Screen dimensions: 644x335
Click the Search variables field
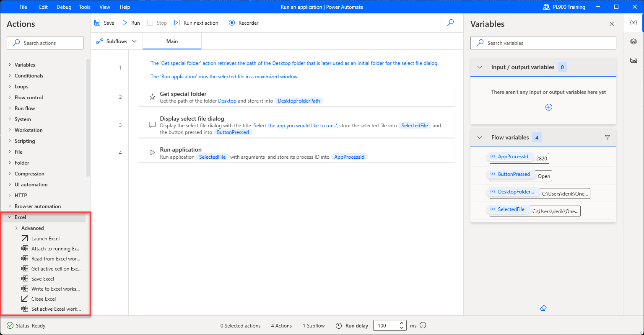coord(543,43)
